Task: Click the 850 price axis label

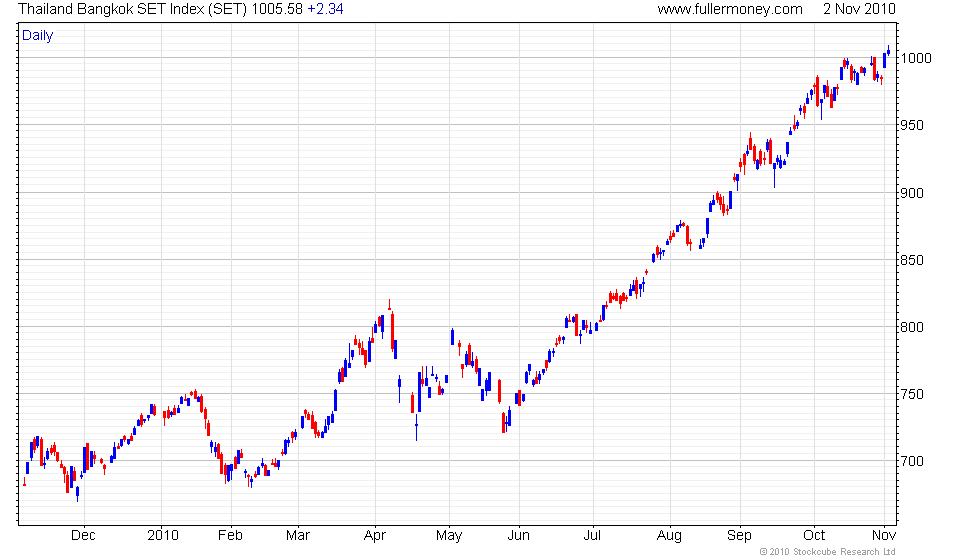Action: click(911, 260)
